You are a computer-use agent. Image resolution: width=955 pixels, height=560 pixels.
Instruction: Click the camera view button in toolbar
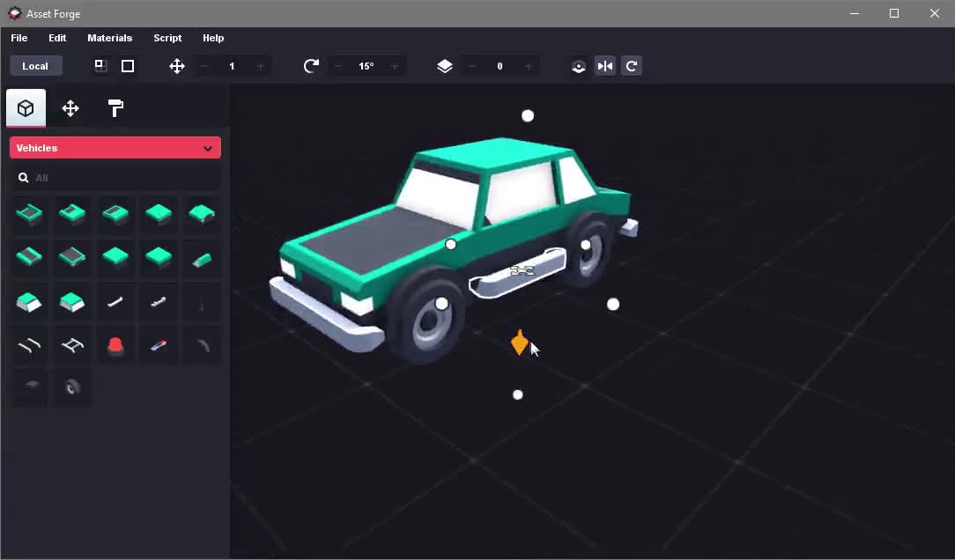579,66
